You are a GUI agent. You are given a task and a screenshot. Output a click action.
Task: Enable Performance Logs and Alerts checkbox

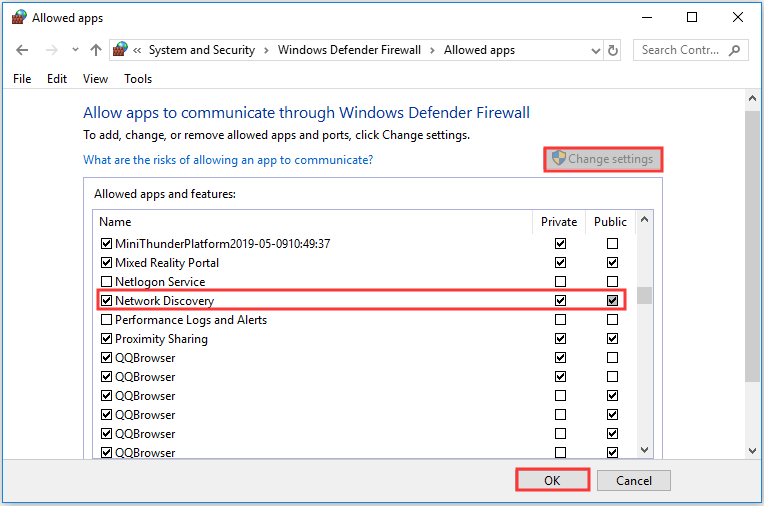(106, 319)
